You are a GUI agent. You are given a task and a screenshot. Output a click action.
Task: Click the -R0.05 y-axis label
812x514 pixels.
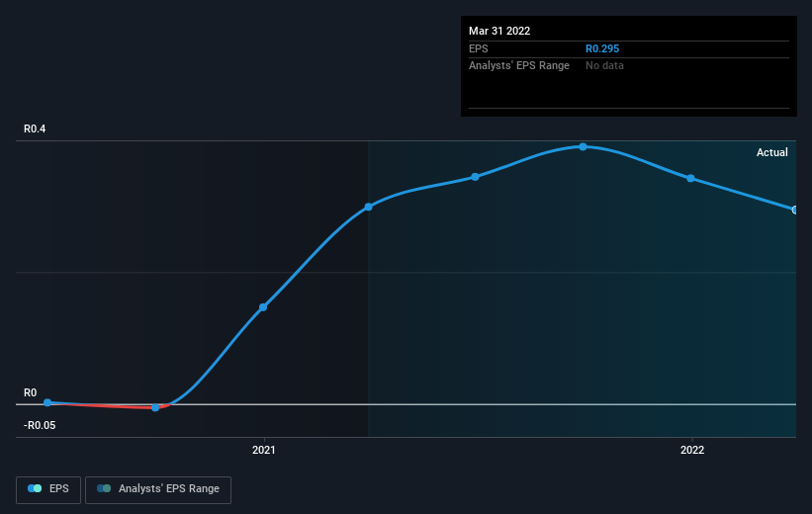coord(40,425)
